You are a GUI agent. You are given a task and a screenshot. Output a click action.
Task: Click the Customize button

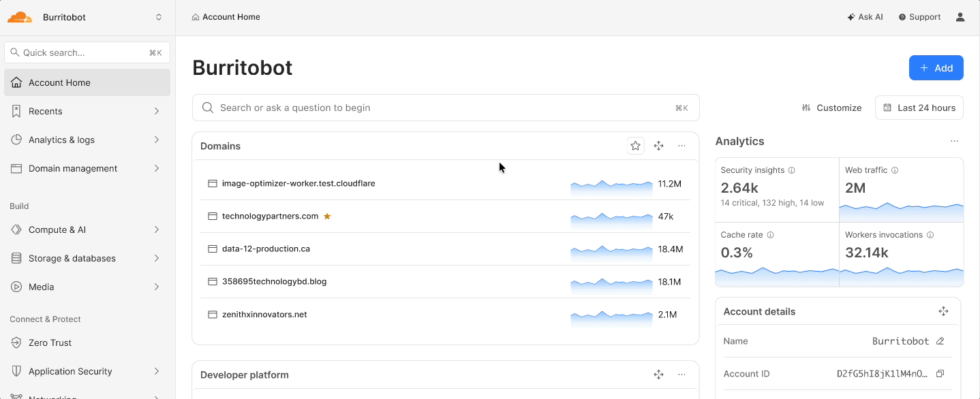pos(831,108)
